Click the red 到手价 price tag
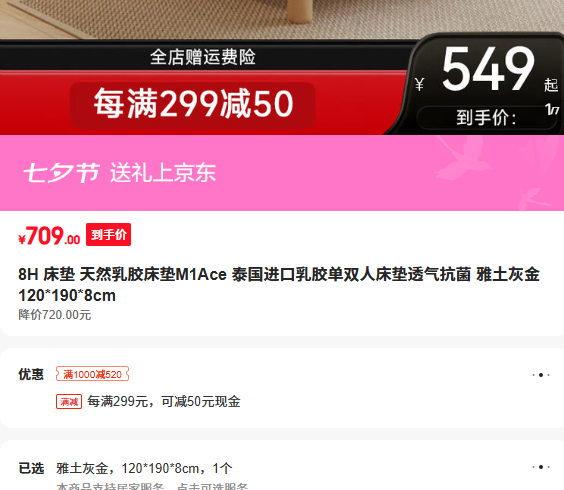 click(108, 235)
